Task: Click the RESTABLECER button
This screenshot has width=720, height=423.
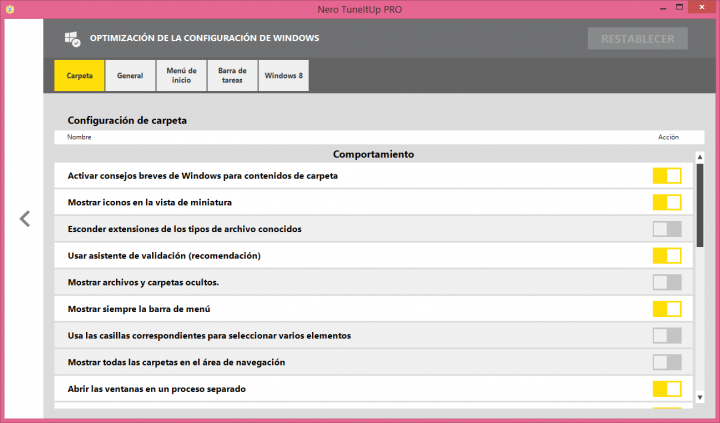Action: (x=638, y=39)
